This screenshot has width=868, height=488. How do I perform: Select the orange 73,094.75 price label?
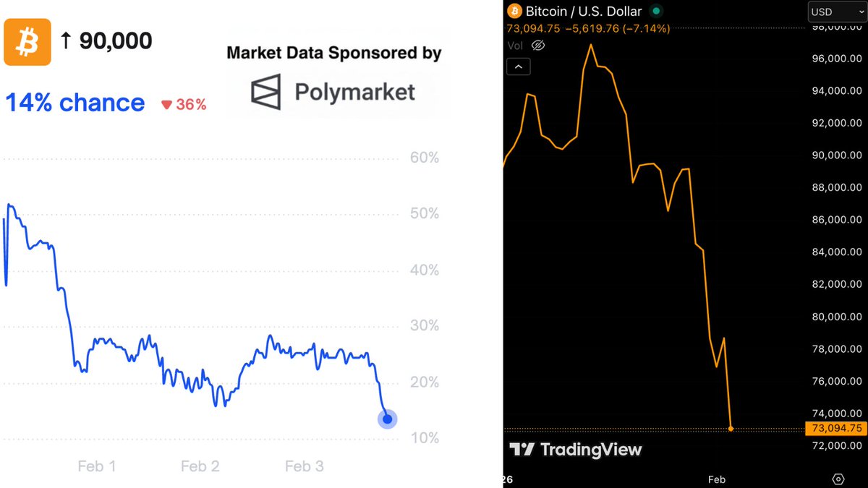(x=835, y=429)
